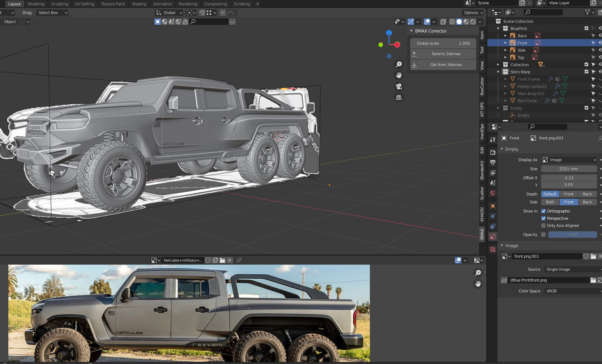Select wireframe viewport shading
602x364 pixels.
click(x=452, y=22)
